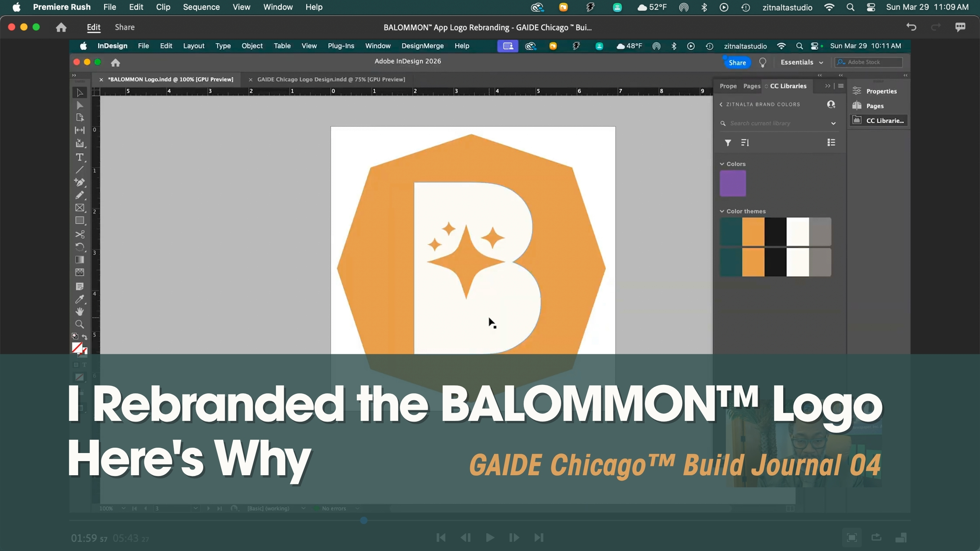The image size is (980, 551).
Task: Toggle Wi-Fi status in macOS menu bar
Action: pyautogui.click(x=829, y=7)
